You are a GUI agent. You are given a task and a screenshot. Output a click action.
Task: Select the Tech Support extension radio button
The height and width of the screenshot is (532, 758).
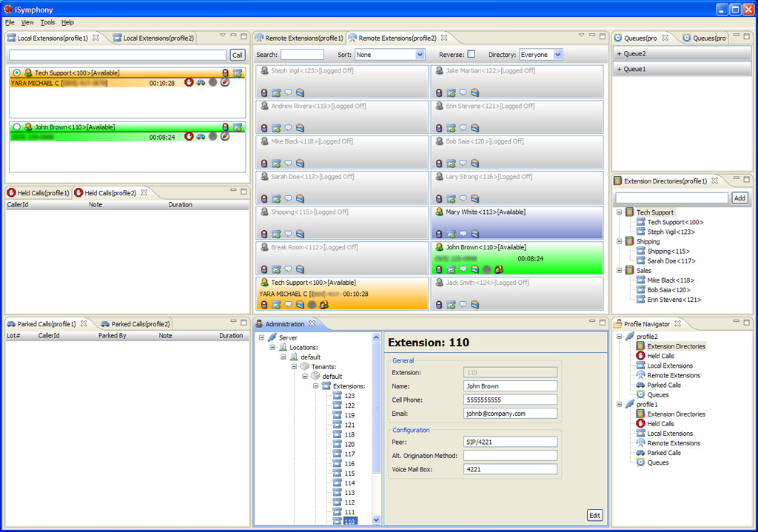tap(17, 73)
